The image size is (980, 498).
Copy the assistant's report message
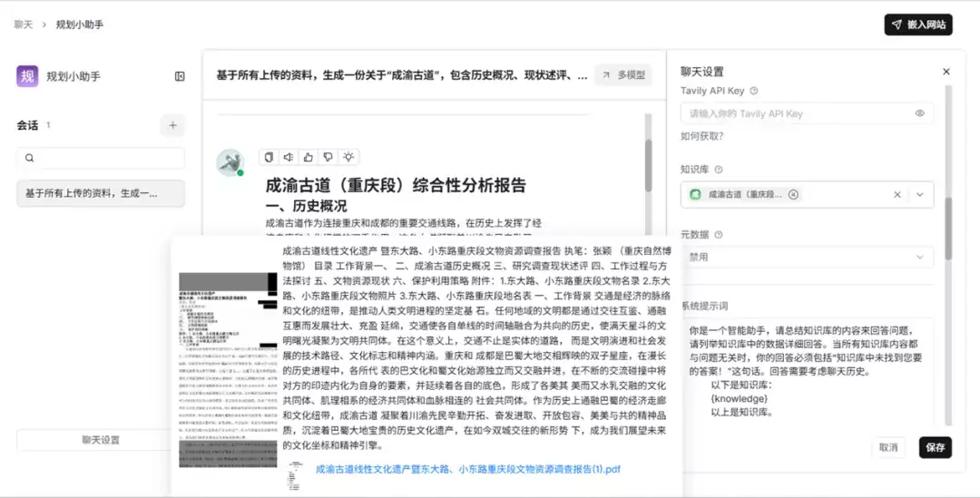(x=269, y=157)
